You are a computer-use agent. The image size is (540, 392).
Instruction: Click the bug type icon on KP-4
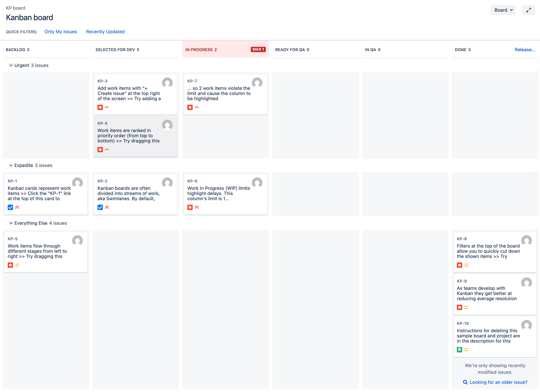coord(100,149)
